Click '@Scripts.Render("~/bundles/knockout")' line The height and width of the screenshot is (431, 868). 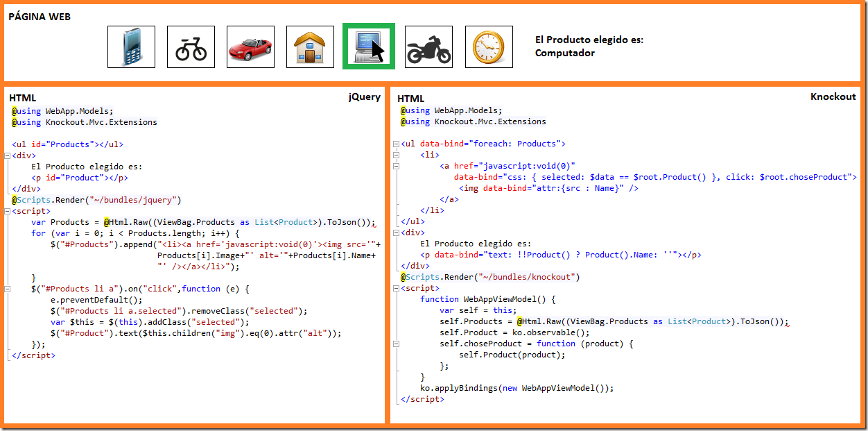point(490,277)
